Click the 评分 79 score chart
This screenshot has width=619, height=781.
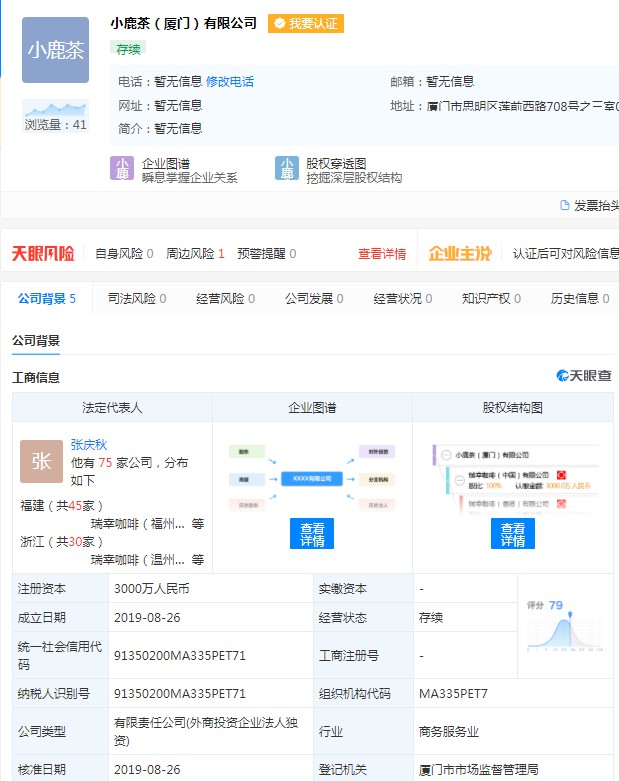tap(565, 627)
